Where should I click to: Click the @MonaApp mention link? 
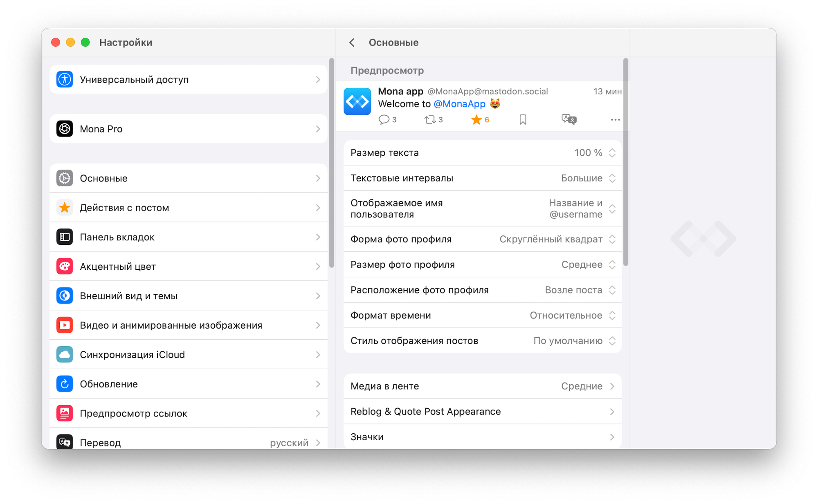pyautogui.click(x=459, y=104)
